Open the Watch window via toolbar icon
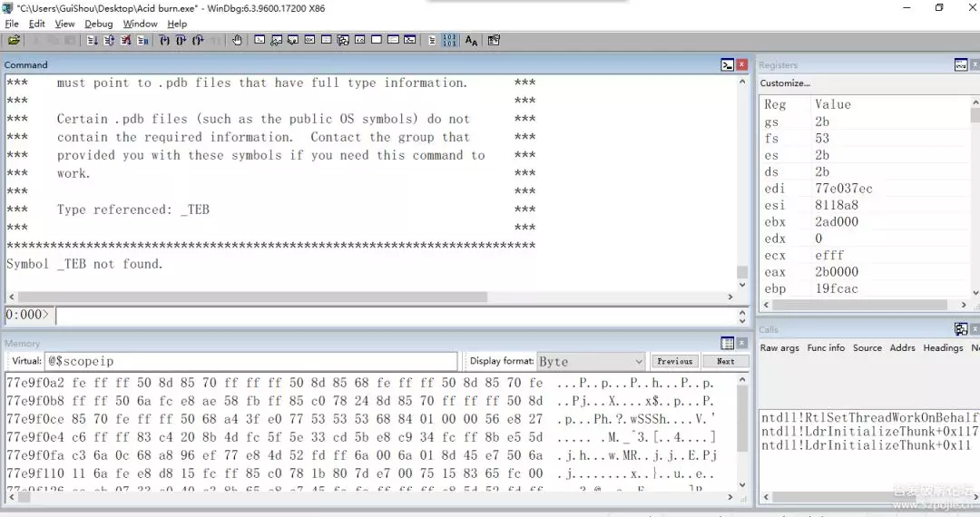Image resolution: width=980 pixels, height=517 pixels. point(276,40)
